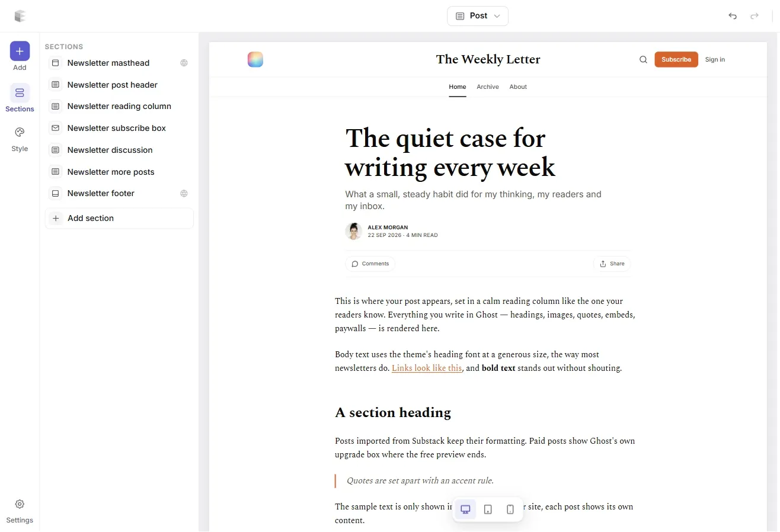Click The Weekly Letter rainbow logo
The width and height of the screenshot is (780, 532).
pyautogui.click(x=255, y=59)
